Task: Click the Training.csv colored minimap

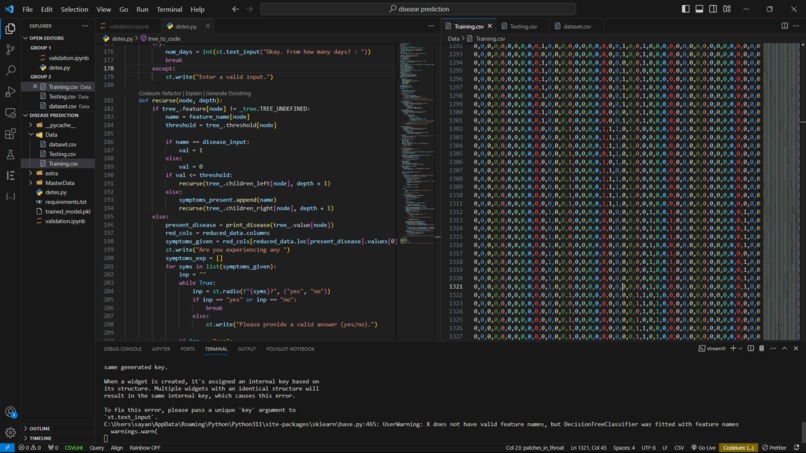Action: point(781,191)
